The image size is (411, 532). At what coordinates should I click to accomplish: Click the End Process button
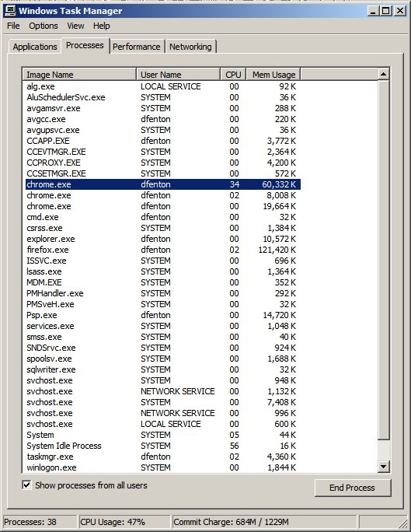tap(353, 488)
